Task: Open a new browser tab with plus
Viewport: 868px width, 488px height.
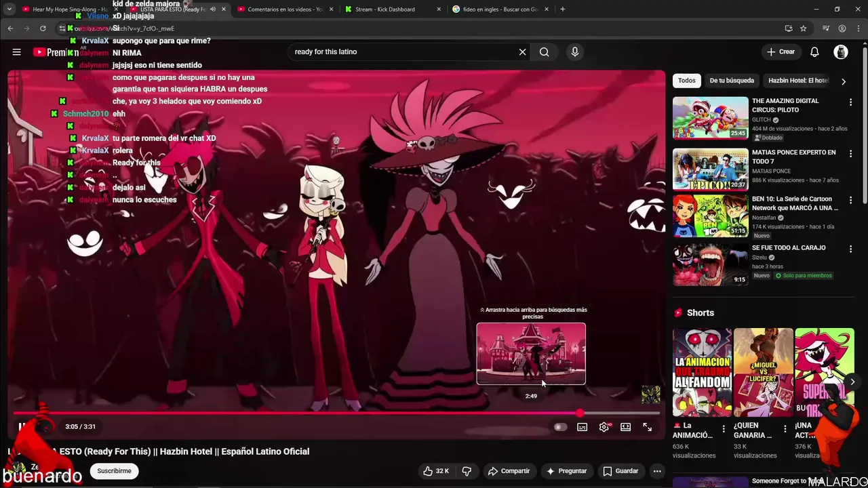Action: (563, 9)
